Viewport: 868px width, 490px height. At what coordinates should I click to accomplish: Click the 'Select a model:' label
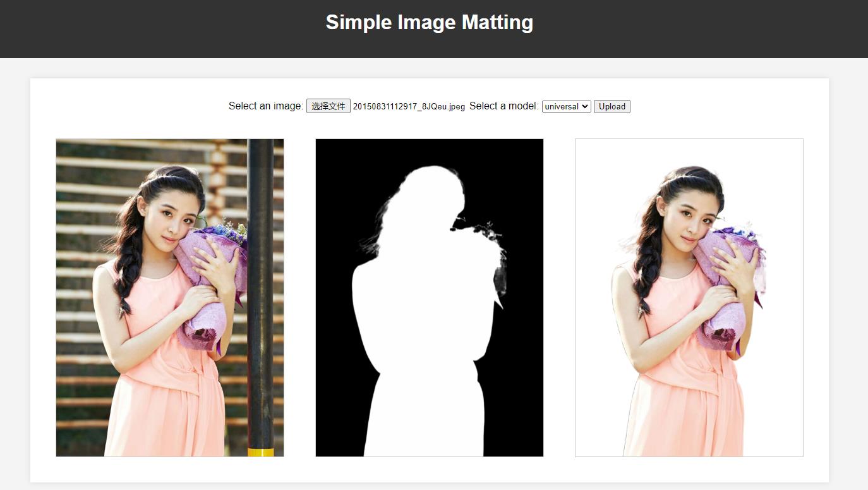tap(504, 106)
